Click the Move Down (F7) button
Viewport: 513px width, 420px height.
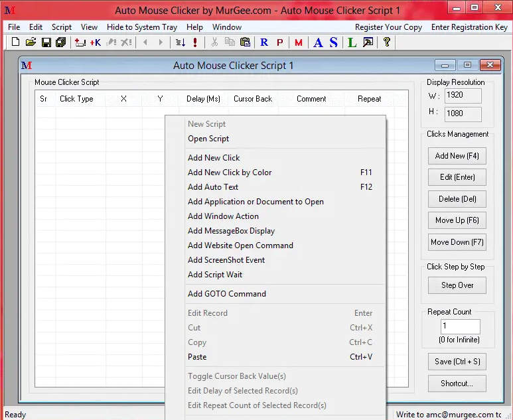(457, 242)
